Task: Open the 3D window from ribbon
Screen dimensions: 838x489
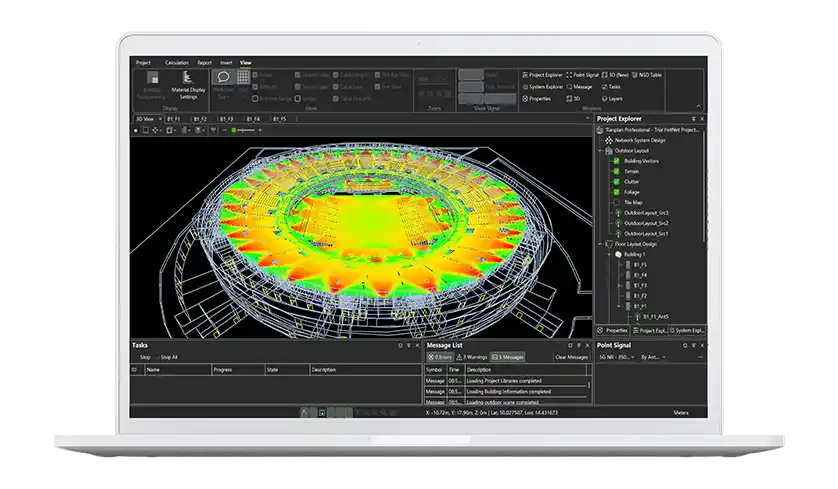Action: (573, 98)
